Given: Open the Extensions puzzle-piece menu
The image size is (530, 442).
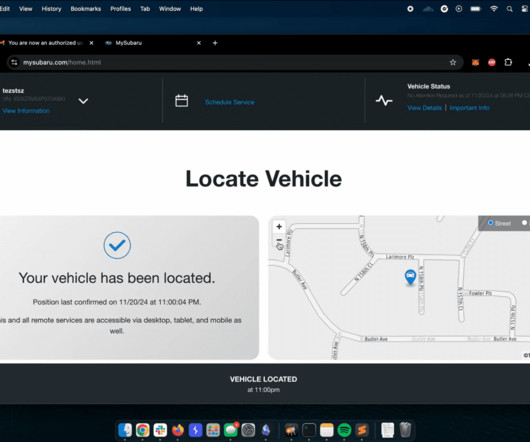Looking at the screenshot, I should (x=508, y=62).
